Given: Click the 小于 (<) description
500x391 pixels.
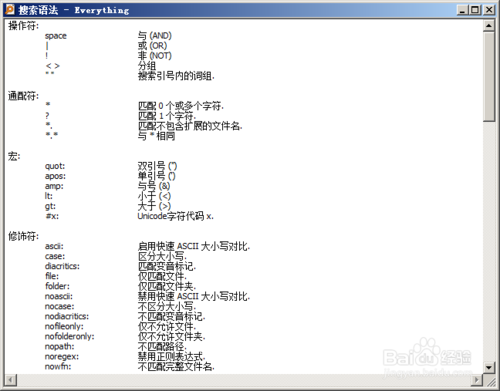Looking at the screenshot, I should point(154,196).
